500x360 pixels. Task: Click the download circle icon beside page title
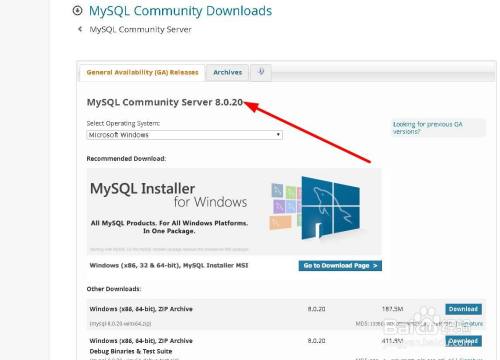pos(77,11)
